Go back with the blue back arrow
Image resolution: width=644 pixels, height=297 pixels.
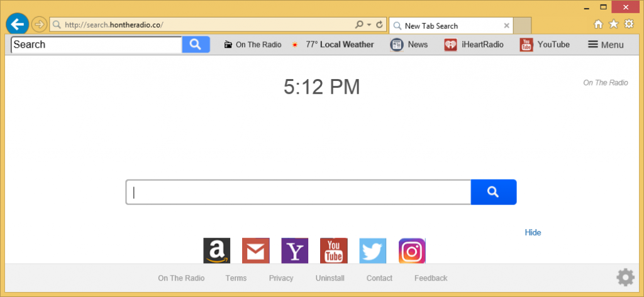17,24
